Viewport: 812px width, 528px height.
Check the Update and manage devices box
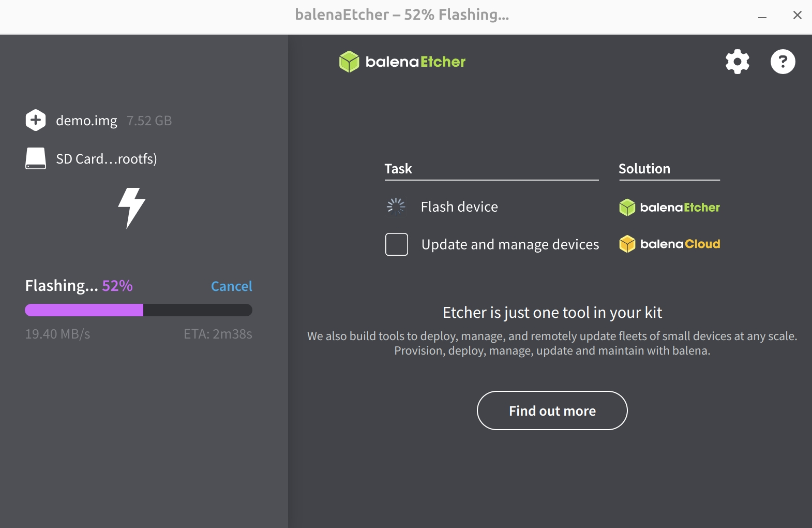pyautogui.click(x=397, y=244)
